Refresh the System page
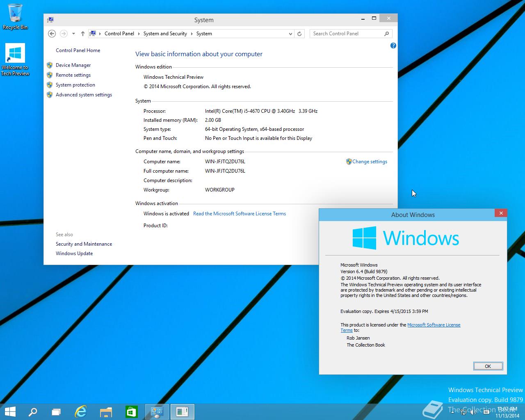The width and height of the screenshot is (525, 420). tap(299, 34)
